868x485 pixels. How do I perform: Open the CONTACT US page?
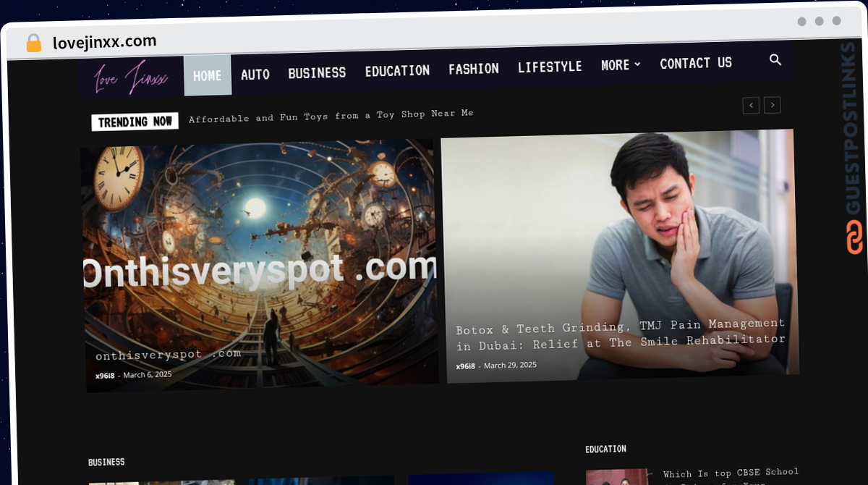pos(696,64)
